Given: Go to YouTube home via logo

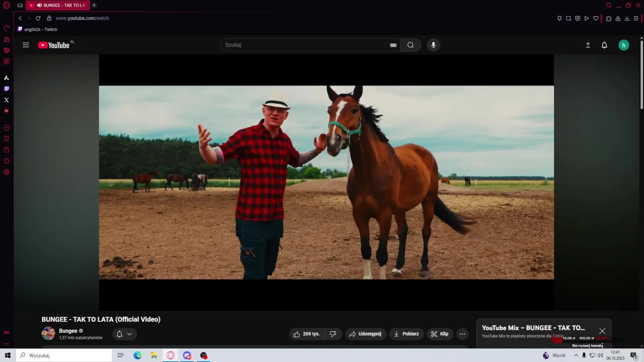Looking at the screenshot, I should click(x=54, y=45).
